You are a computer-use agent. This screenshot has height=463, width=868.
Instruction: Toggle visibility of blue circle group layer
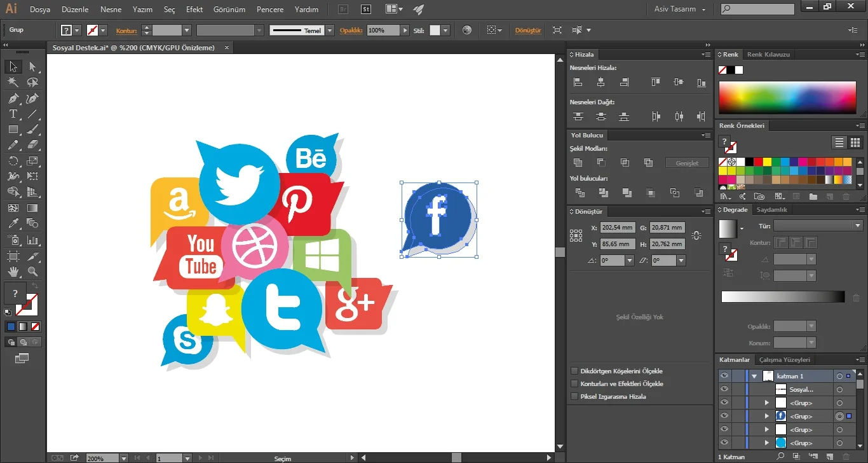(724, 443)
